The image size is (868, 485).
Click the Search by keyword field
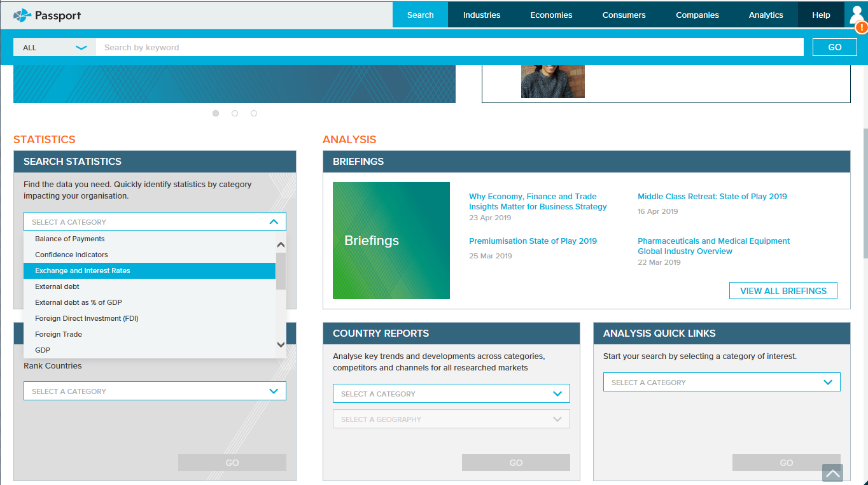[449, 48]
